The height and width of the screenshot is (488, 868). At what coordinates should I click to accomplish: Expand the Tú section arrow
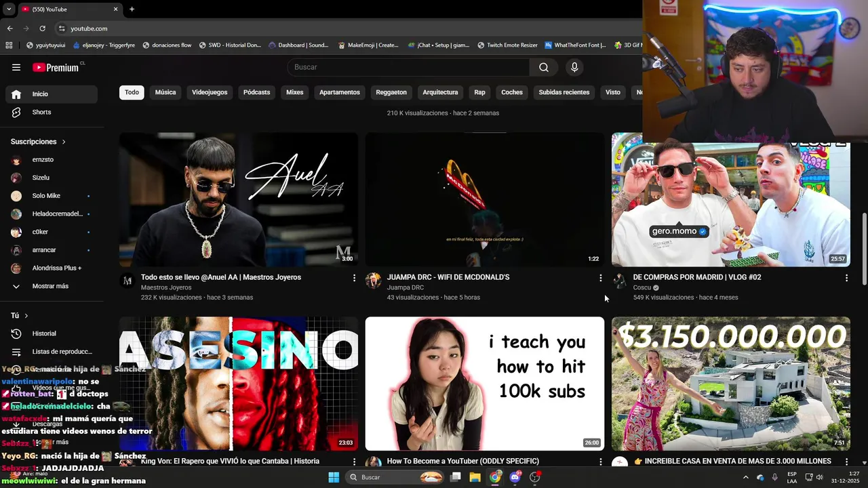tap(26, 316)
